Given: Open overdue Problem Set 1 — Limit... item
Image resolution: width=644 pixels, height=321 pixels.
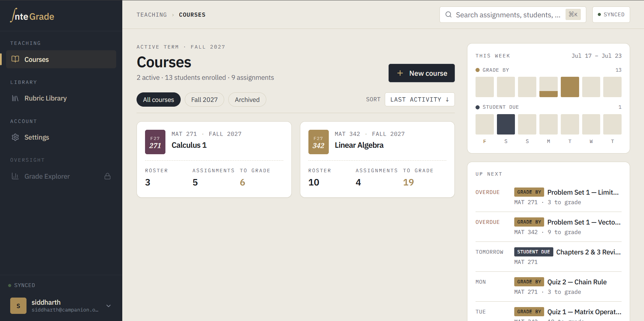Looking at the screenshot, I should point(549,197).
